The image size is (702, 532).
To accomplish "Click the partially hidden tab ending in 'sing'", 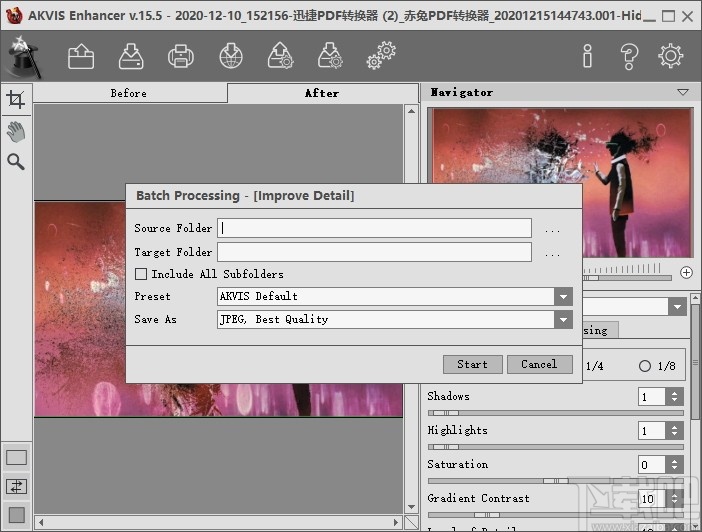I will (600, 330).
